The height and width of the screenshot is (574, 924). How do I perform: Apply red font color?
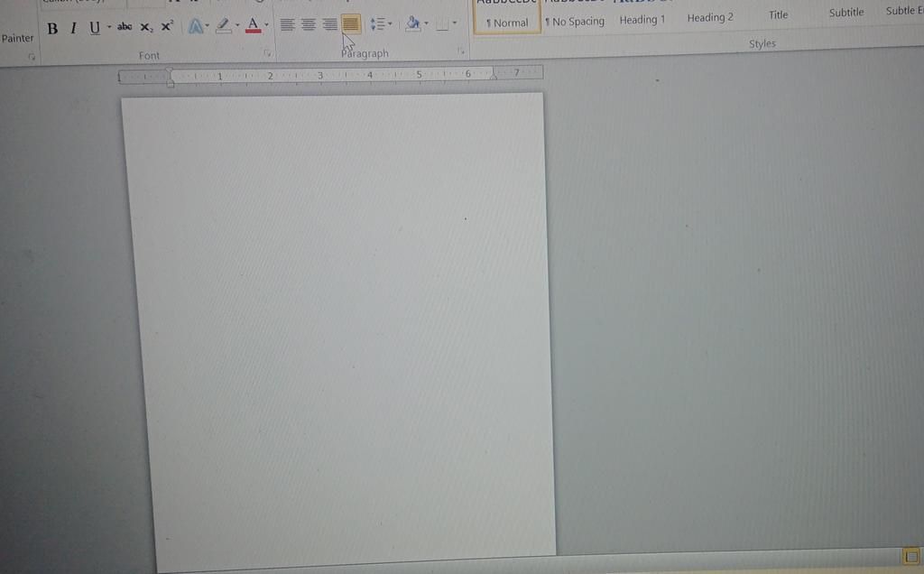253,24
